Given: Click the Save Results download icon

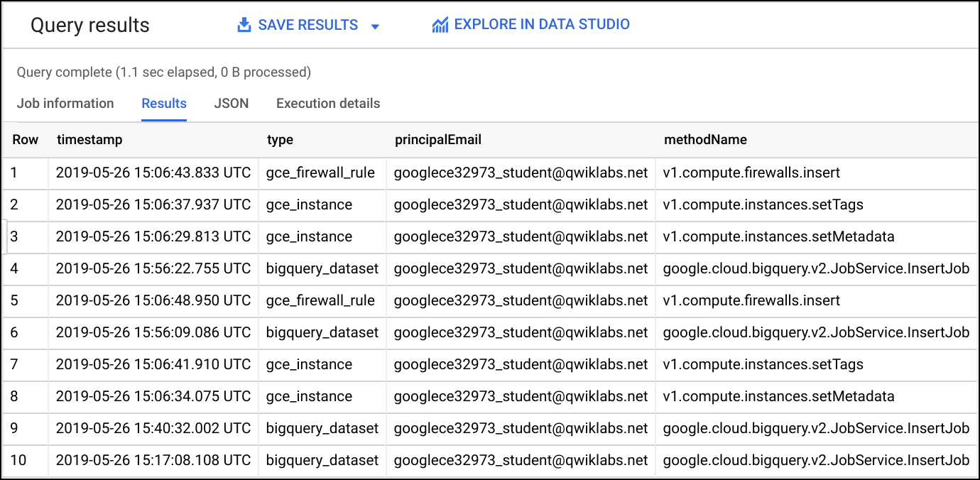Looking at the screenshot, I should tap(244, 26).
